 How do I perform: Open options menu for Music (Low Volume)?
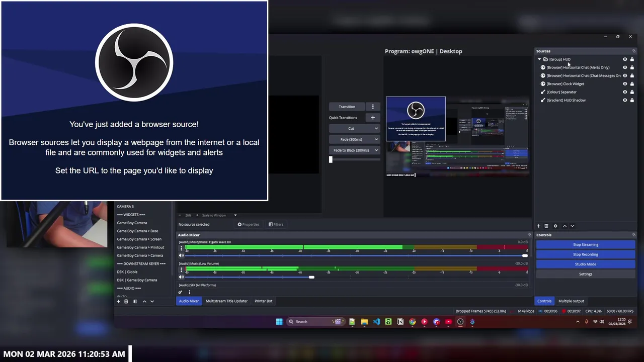pyautogui.click(x=182, y=270)
